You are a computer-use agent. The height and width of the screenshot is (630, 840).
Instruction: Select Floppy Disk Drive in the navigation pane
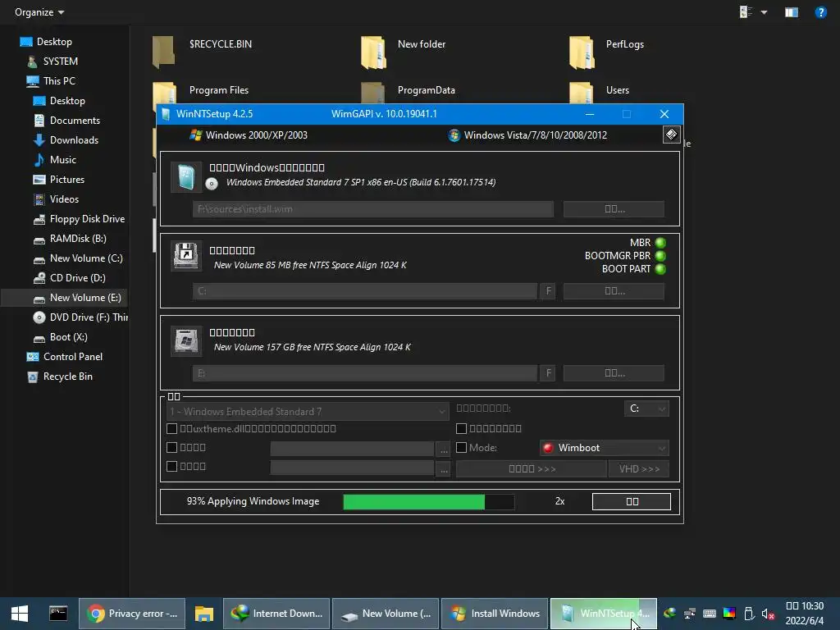point(79,219)
